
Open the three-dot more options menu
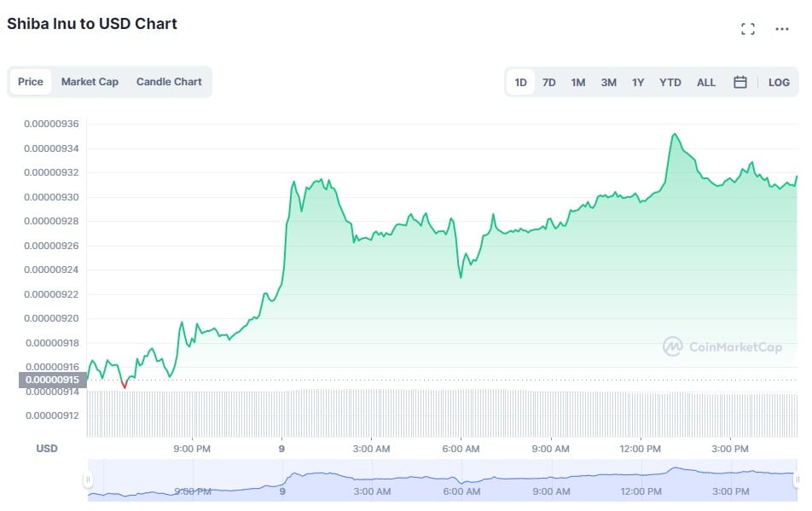point(781,29)
